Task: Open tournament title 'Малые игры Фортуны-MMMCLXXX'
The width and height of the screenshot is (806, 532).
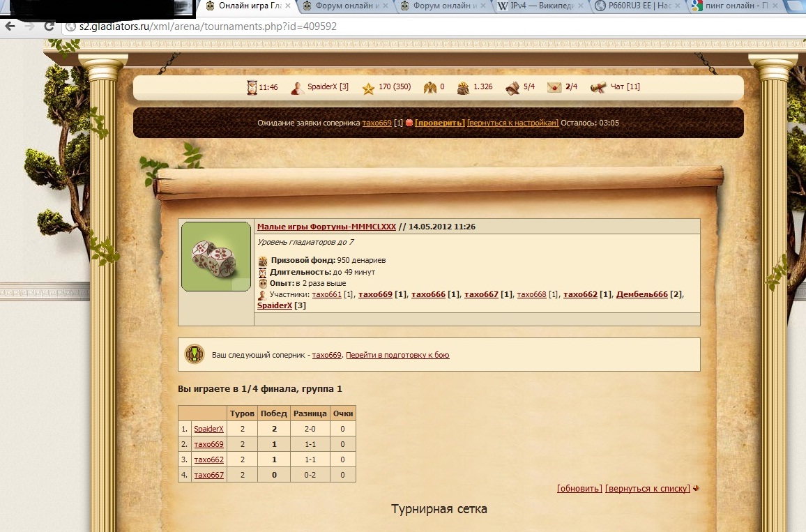Action: click(326, 227)
